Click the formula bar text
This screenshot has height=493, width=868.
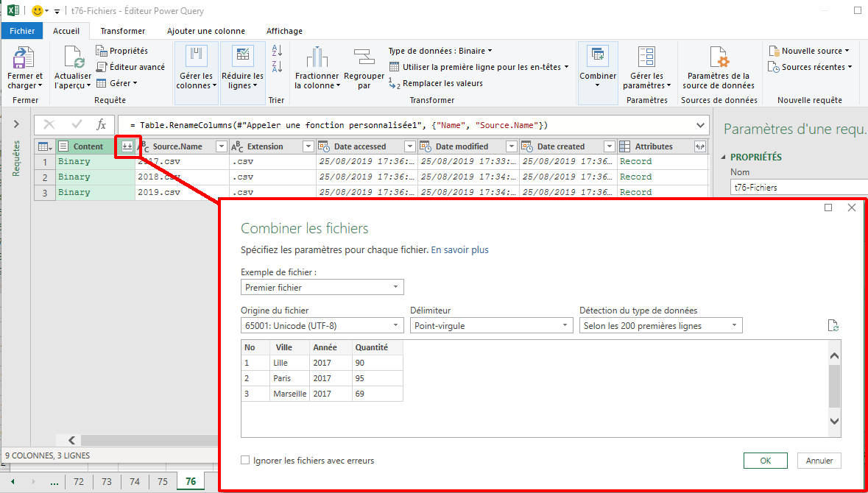[x=339, y=126]
